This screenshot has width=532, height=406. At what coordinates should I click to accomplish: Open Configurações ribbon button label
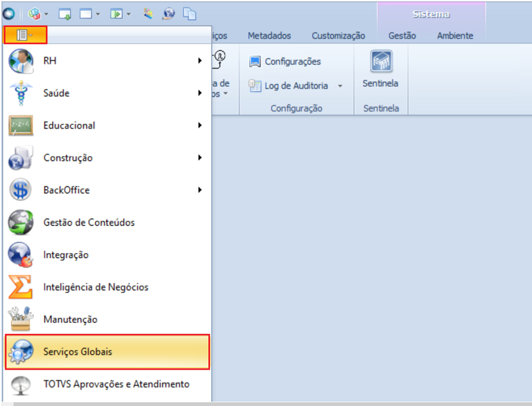[x=293, y=62]
